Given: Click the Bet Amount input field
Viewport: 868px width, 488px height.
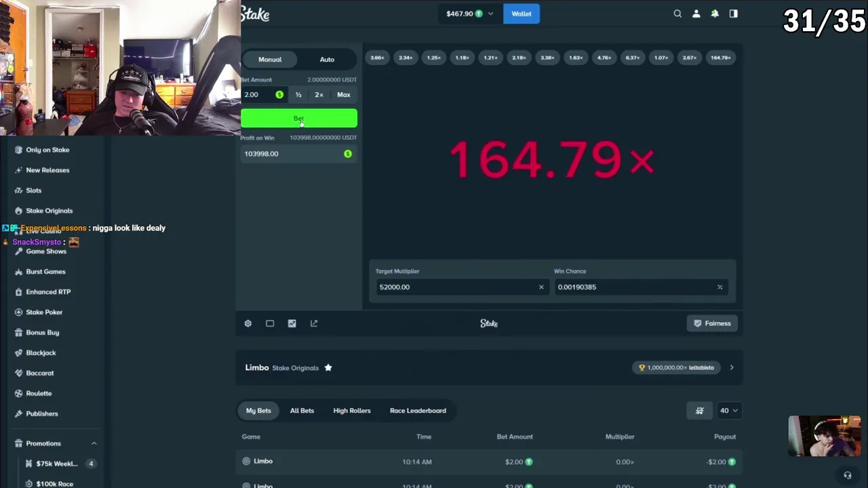Looking at the screenshot, I should 264,95.
